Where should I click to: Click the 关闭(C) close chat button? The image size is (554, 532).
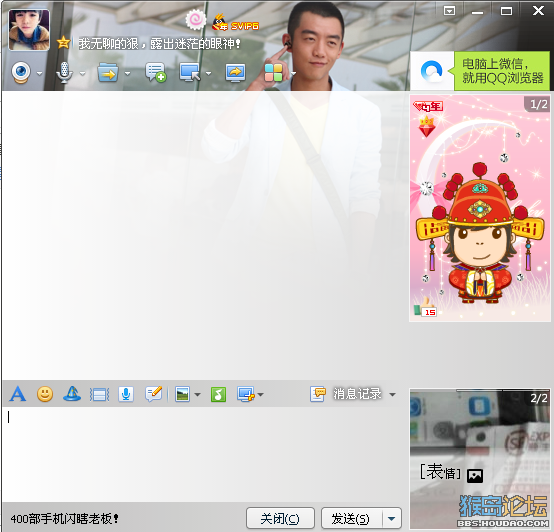pos(280,519)
